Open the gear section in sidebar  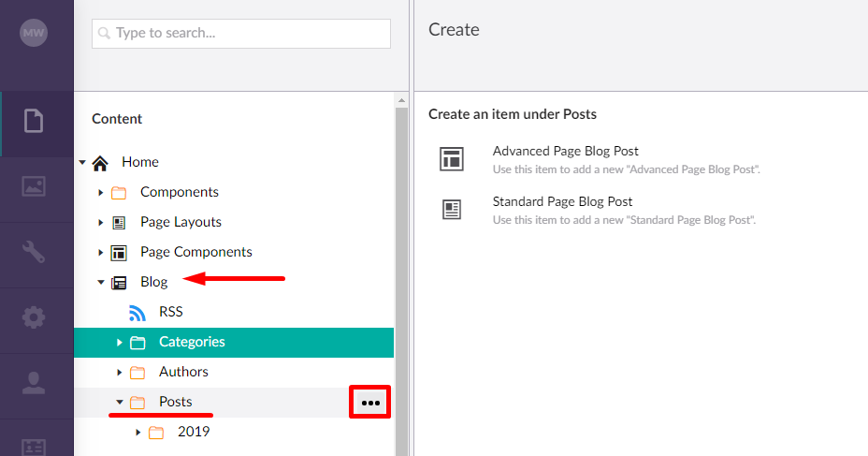34,316
